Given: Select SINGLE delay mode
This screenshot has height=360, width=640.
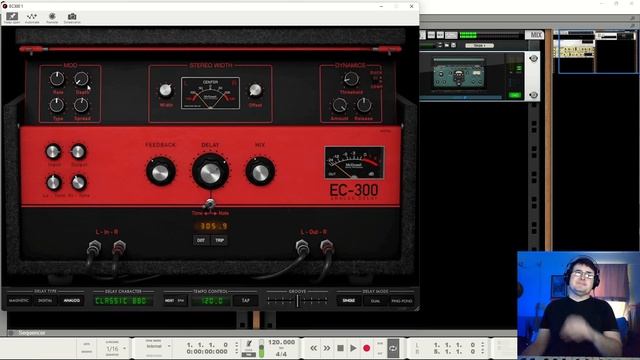Looking at the screenshot, I should coord(349,301).
